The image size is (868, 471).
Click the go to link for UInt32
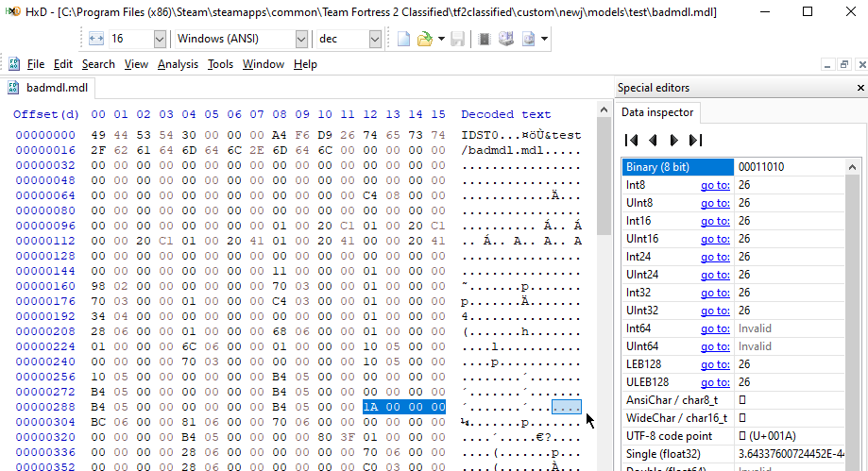[715, 311]
